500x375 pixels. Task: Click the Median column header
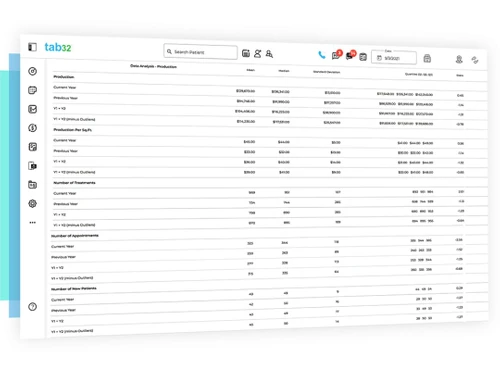[284, 71]
